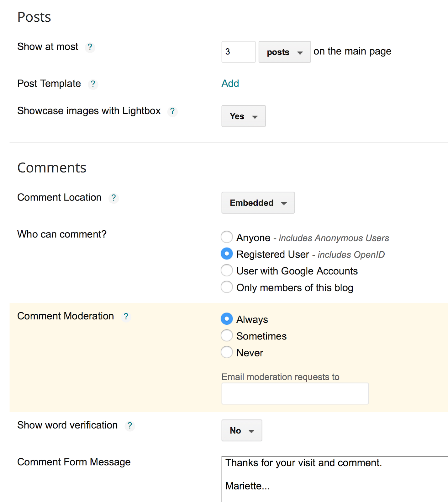Select Only members of this blog
Image resolution: width=448 pixels, height=502 pixels.
click(227, 287)
